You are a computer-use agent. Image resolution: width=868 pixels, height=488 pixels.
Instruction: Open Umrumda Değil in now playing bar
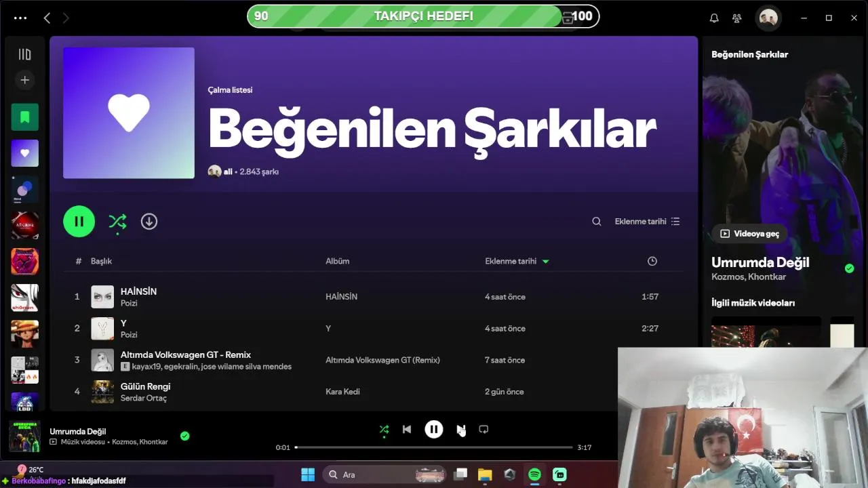pos(77,431)
